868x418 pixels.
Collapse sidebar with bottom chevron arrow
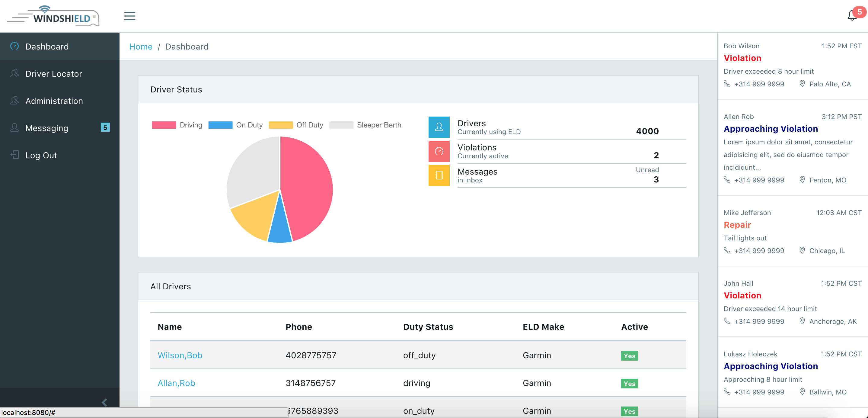(x=104, y=402)
